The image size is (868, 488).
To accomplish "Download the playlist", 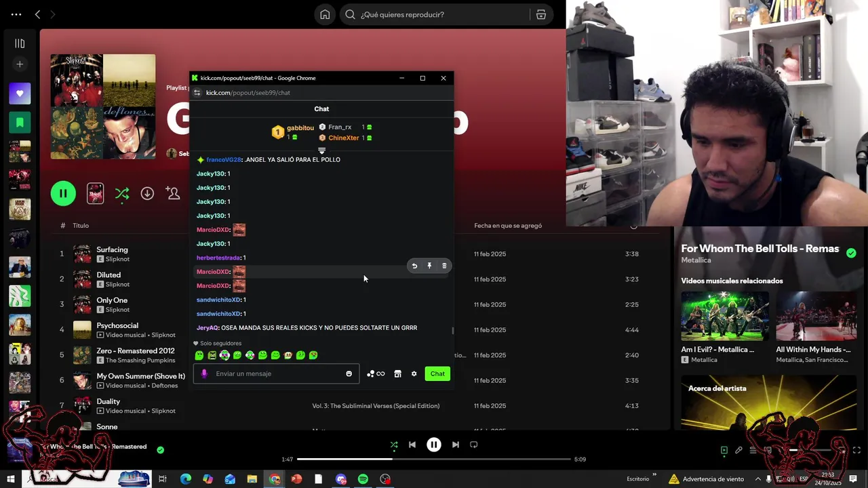I will (x=147, y=194).
